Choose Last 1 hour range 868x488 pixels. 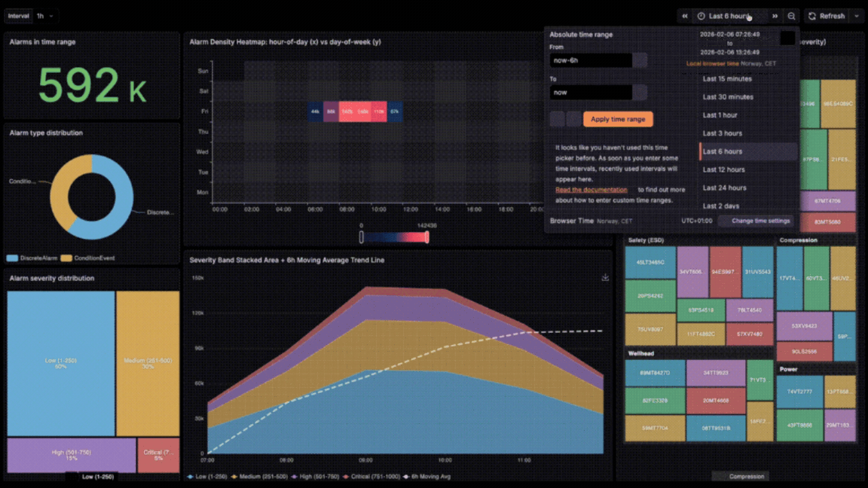(748, 116)
